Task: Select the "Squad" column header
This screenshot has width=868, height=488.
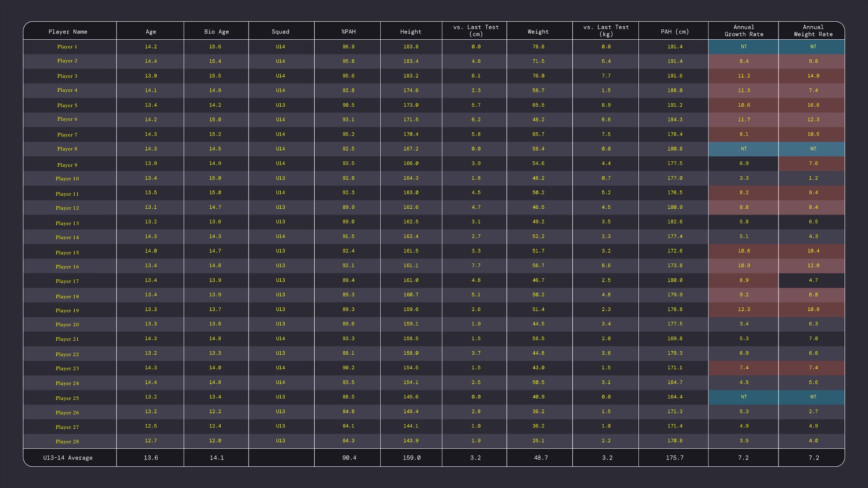Action: pyautogui.click(x=280, y=32)
